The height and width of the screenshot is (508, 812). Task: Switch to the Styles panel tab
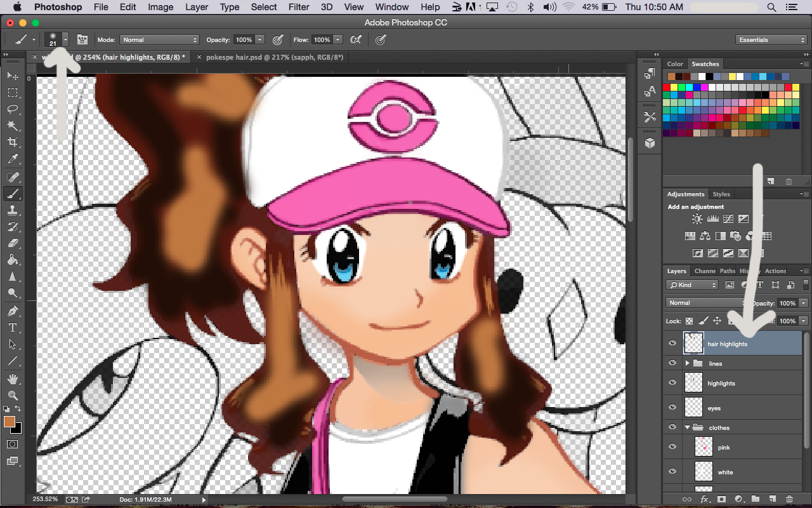[721, 194]
